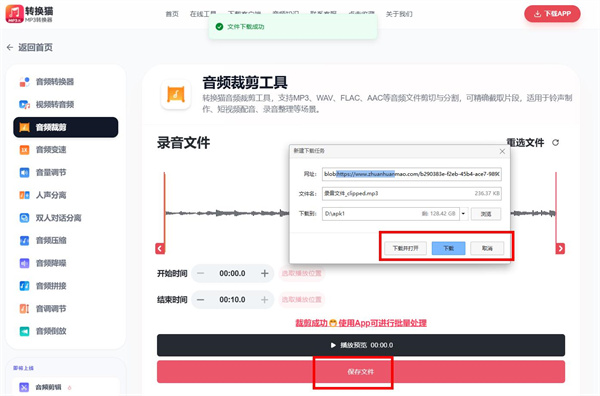Click the 转换猫 logo at top left
Screen dimensions: 600x396
tap(29, 14)
